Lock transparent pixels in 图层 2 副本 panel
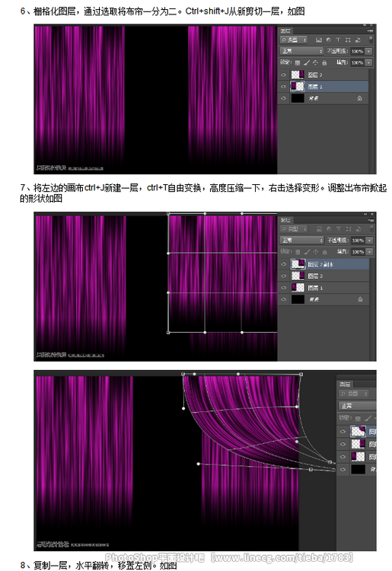 (298, 252)
